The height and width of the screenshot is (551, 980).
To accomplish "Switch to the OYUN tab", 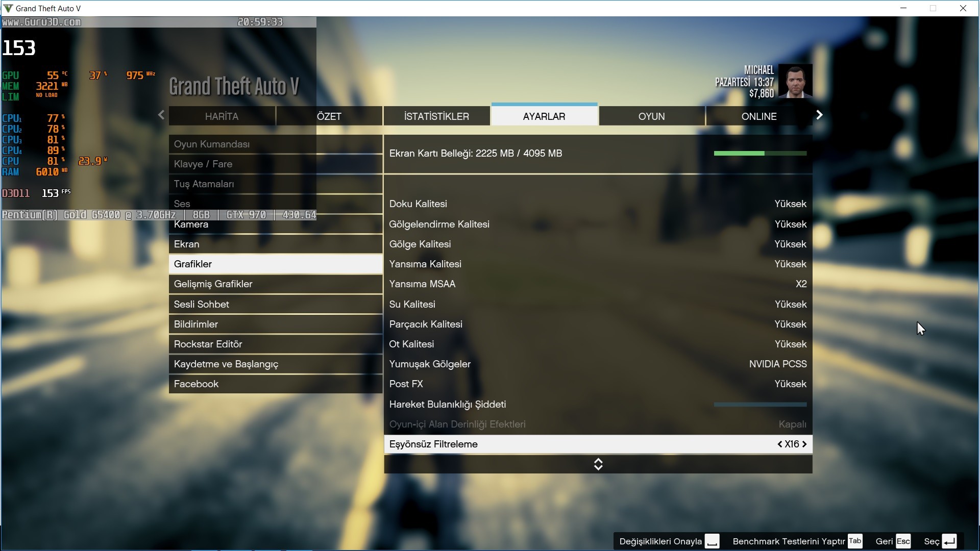I will click(651, 116).
